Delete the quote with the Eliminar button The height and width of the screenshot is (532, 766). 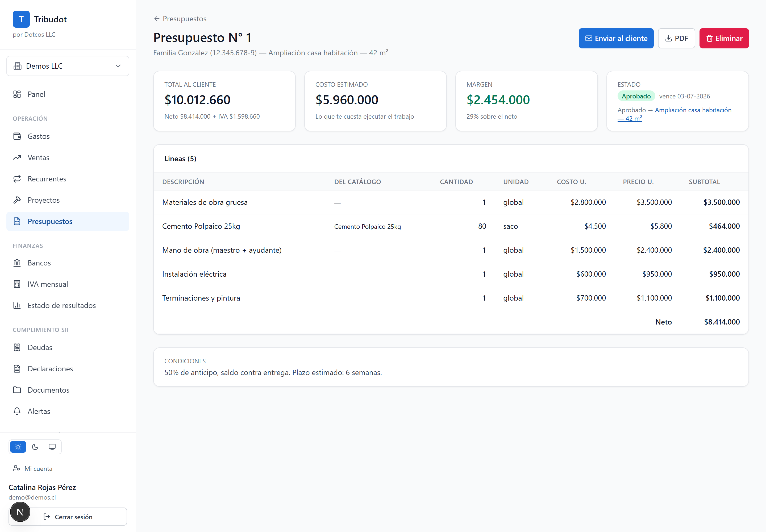coord(724,38)
